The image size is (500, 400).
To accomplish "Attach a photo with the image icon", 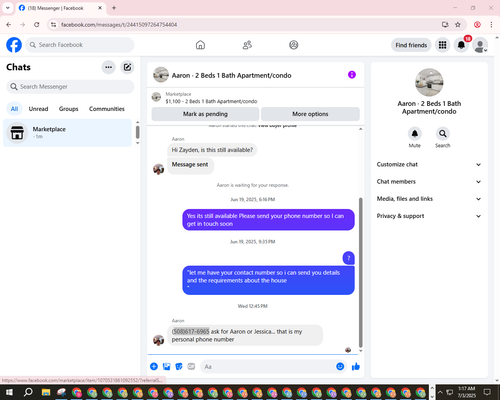I will [x=166, y=367].
